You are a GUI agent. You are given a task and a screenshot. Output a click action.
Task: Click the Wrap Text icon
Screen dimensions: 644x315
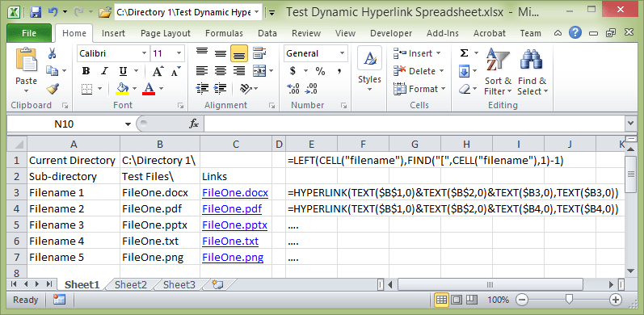(259, 53)
